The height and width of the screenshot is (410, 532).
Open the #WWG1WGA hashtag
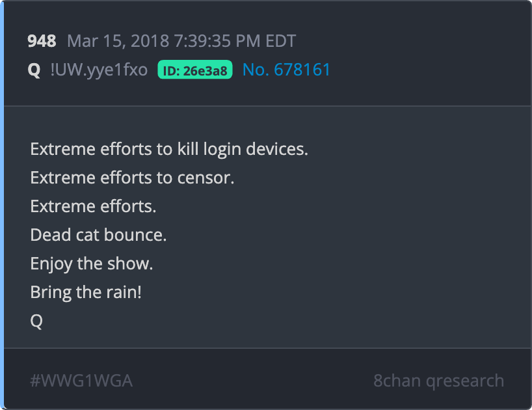[81, 381]
